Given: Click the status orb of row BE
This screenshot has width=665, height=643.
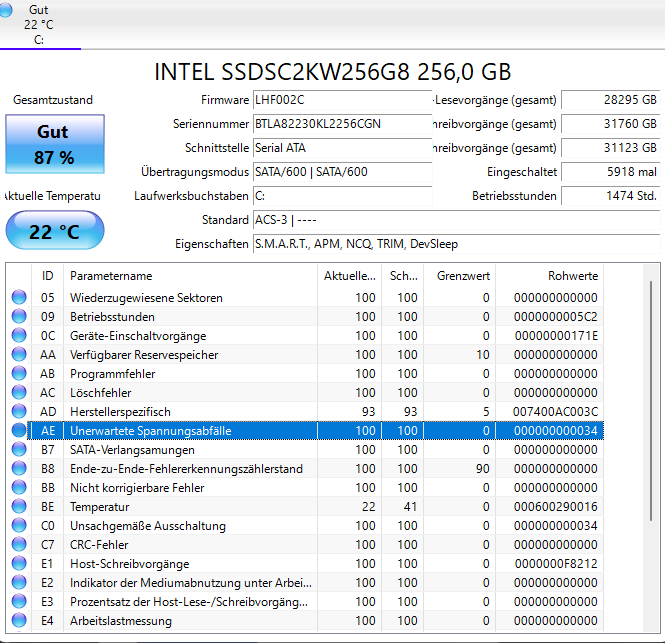Looking at the screenshot, I should click(x=19, y=506).
